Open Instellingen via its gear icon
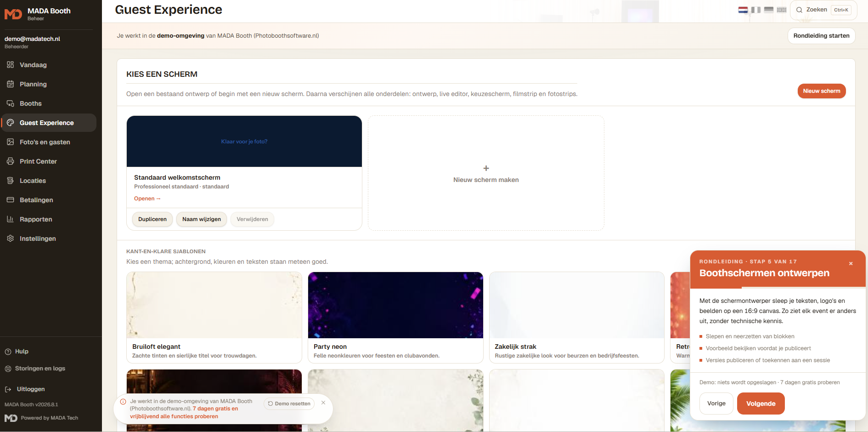The height and width of the screenshot is (432, 868). (11, 239)
